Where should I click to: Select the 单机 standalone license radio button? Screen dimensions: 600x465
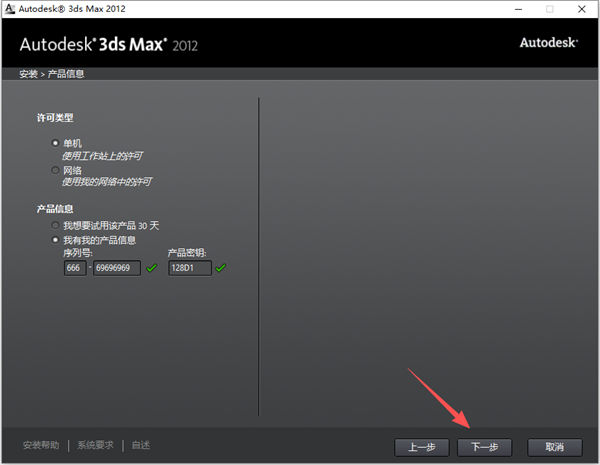pos(55,143)
